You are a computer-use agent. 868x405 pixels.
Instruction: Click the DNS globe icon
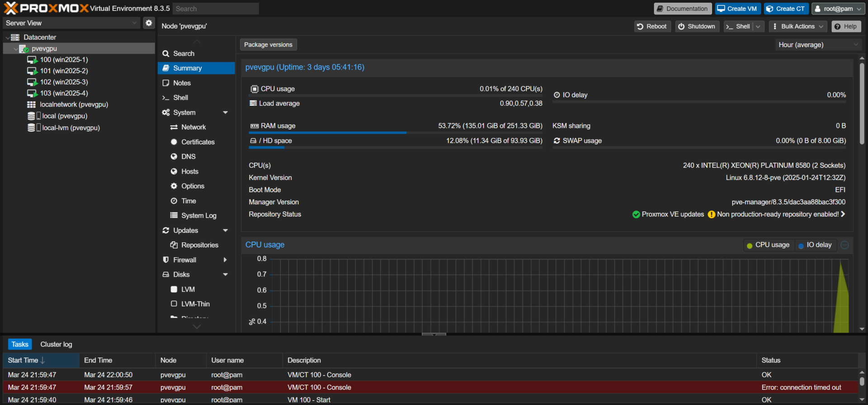(174, 156)
